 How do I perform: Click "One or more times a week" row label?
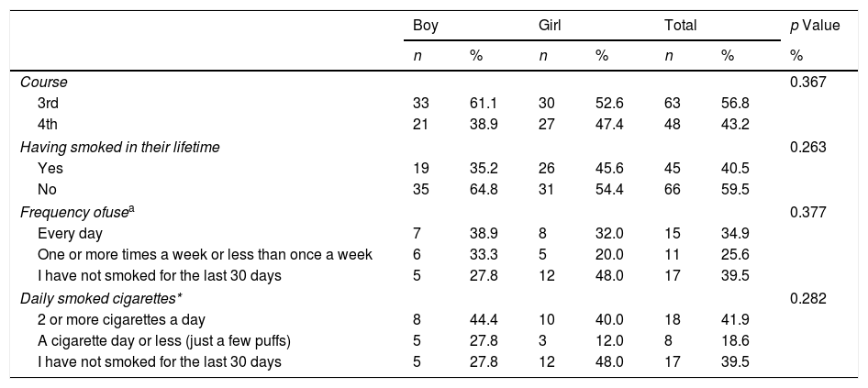point(205,254)
